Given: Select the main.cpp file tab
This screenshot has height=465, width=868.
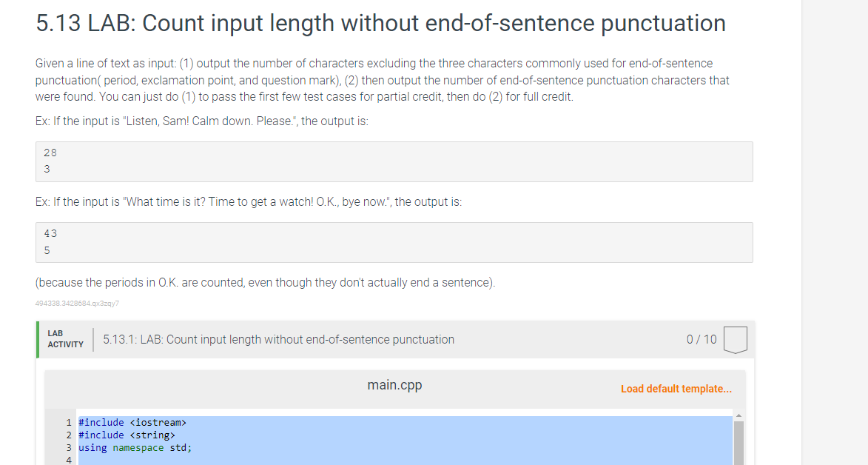Looking at the screenshot, I should (x=394, y=385).
